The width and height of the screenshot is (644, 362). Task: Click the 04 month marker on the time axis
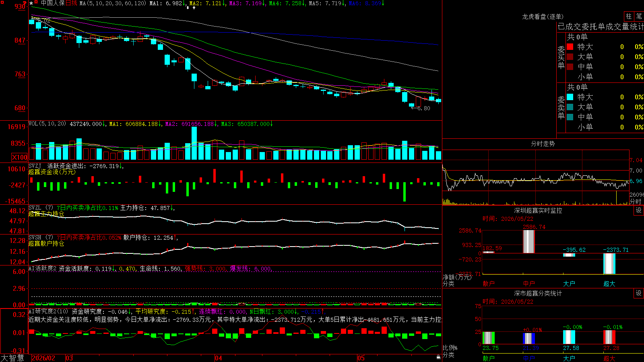click(x=219, y=358)
